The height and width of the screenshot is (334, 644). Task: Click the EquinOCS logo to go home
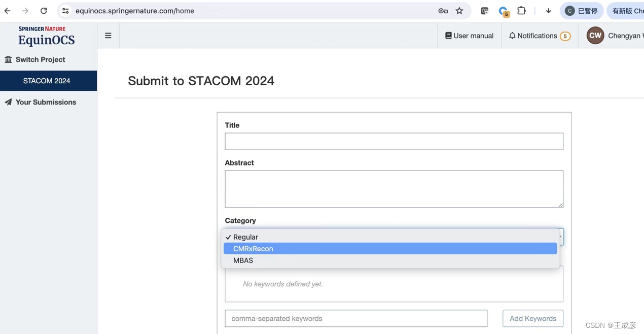click(46, 40)
